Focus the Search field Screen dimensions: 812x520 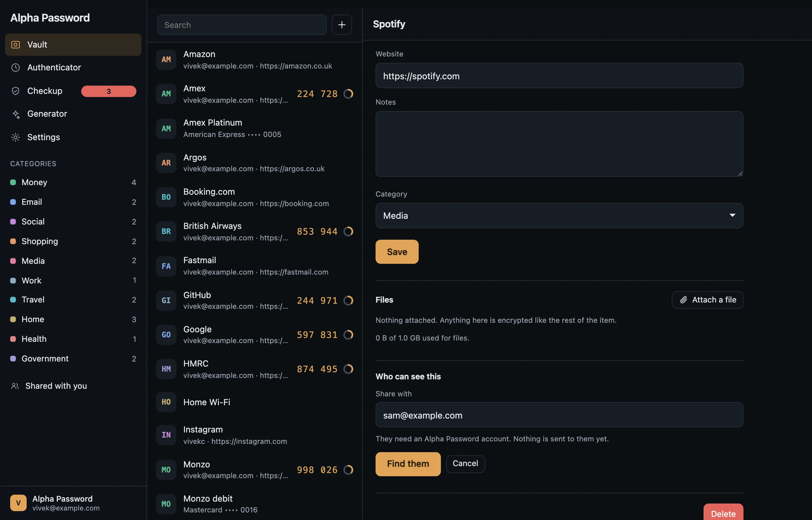click(242, 25)
